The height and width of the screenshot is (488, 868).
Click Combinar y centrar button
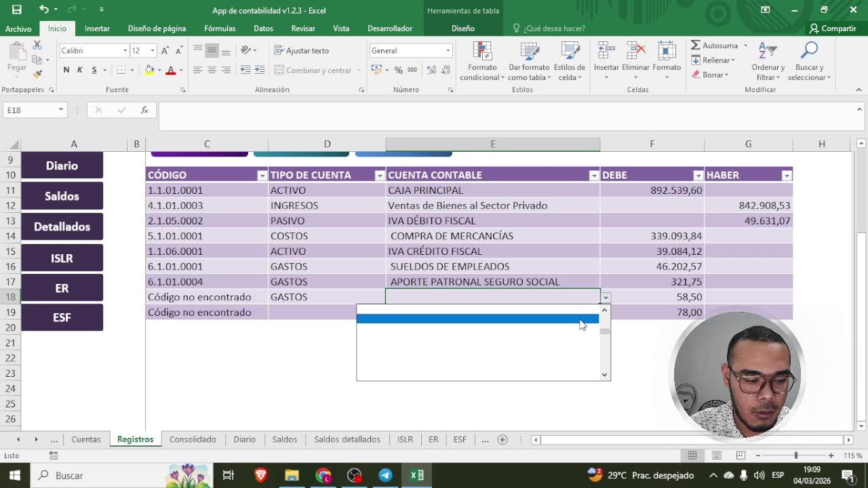pos(313,70)
